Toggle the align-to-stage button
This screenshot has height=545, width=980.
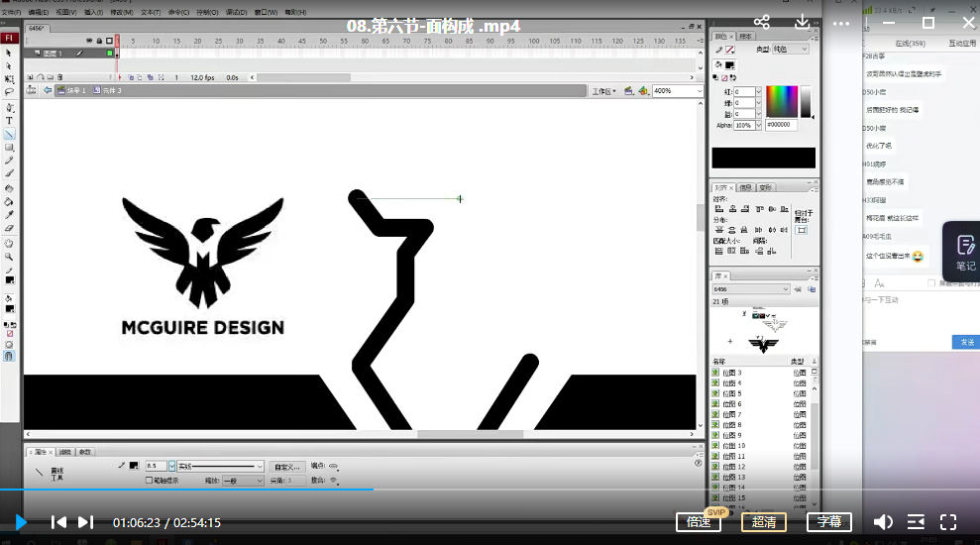pyautogui.click(x=801, y=230)
